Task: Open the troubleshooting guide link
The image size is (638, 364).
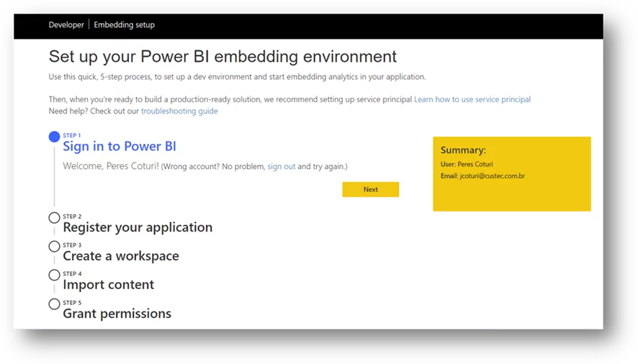Action: point(179,111)
